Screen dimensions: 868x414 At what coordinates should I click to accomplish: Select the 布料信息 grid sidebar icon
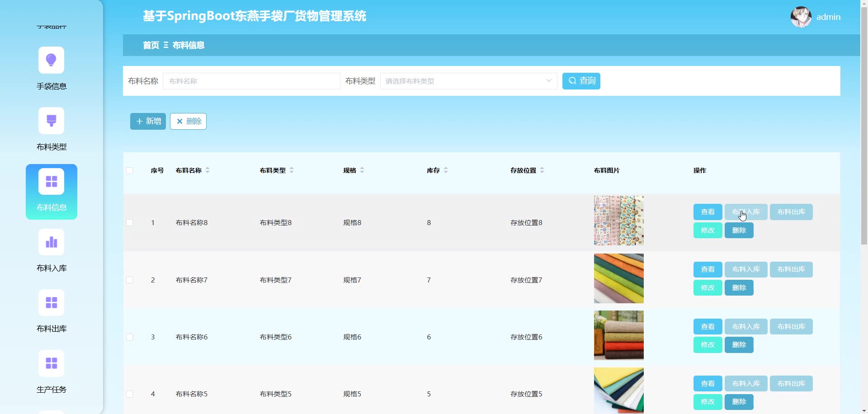[x=51, y=181]
